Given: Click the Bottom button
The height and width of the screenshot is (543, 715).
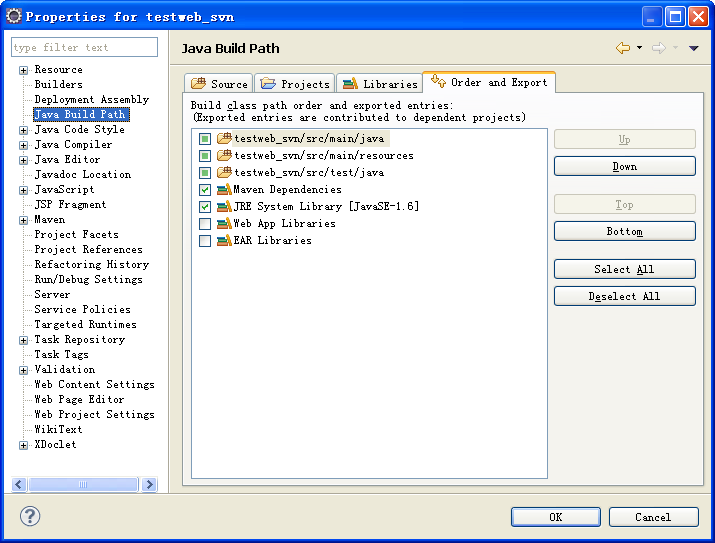Looking at the screenshot, I should 625,231.
